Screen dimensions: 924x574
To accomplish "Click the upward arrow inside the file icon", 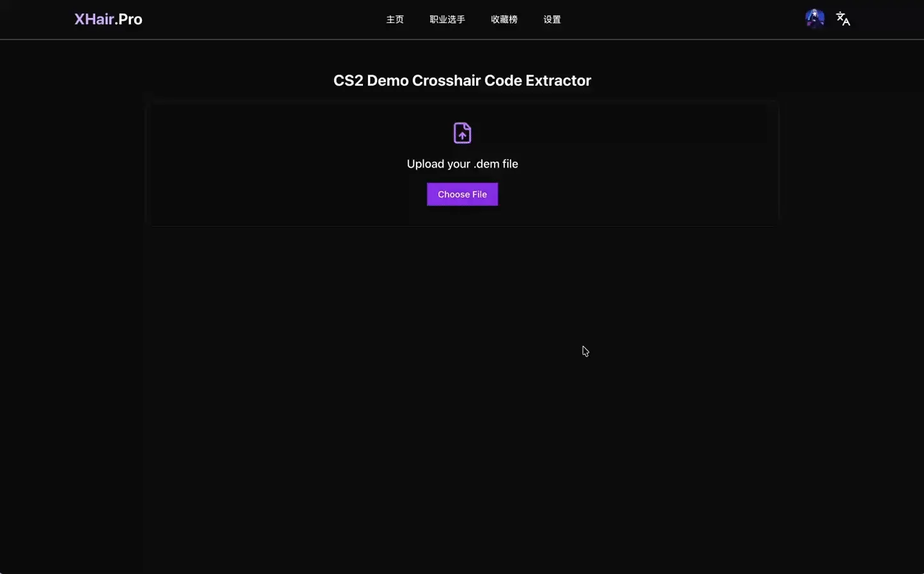I will point(462,136).
